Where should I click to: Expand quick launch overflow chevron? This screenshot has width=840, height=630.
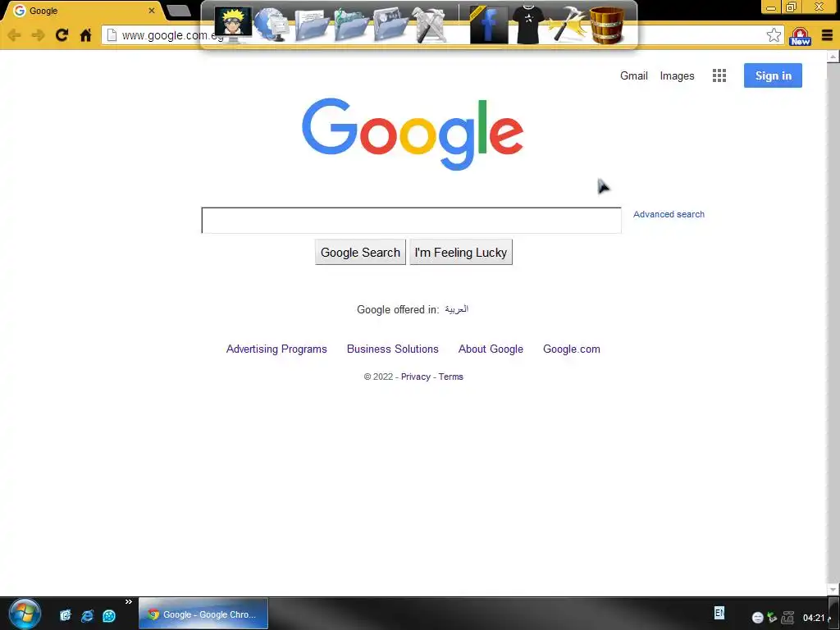[x=129, y=601]
